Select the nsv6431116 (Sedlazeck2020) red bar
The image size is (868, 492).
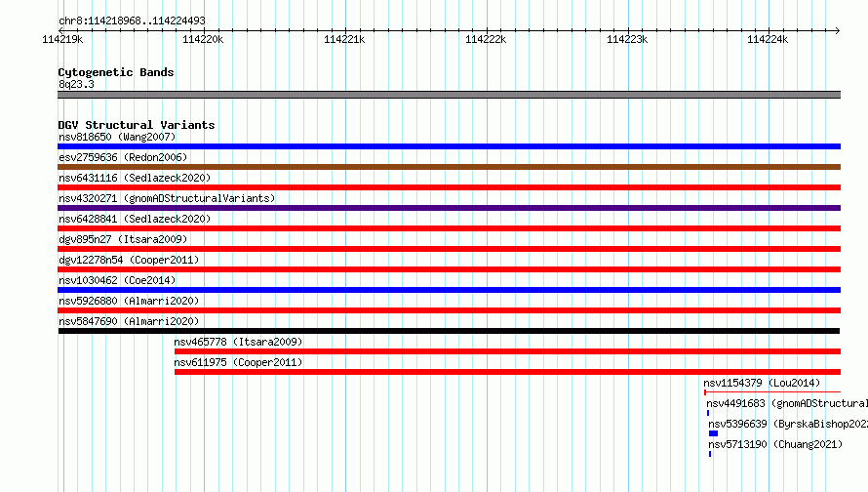click(x=449, y=187)
